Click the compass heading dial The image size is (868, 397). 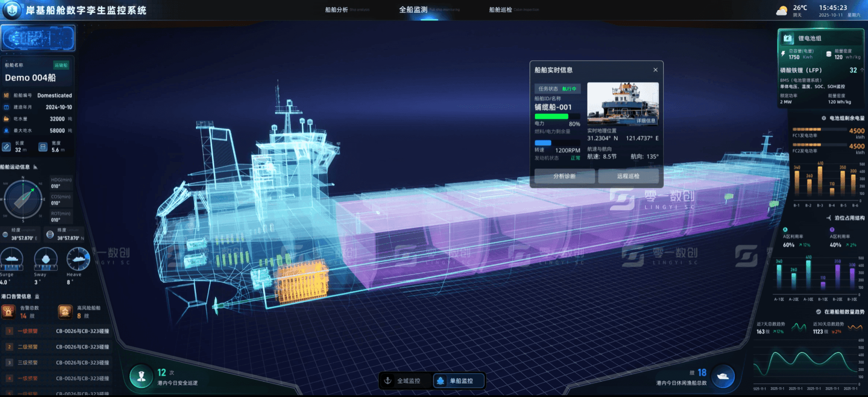click(23, 199)
